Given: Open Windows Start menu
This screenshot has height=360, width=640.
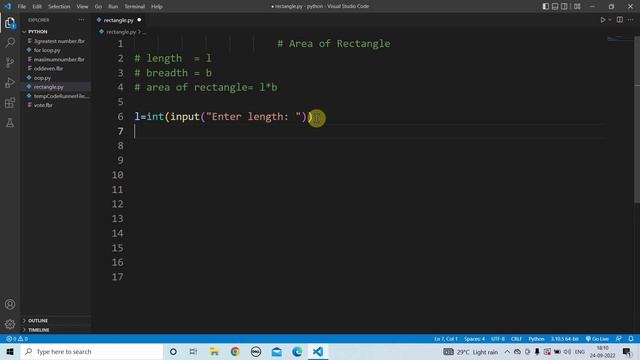Looking at the screenshot, I should (x=10, y=351).
